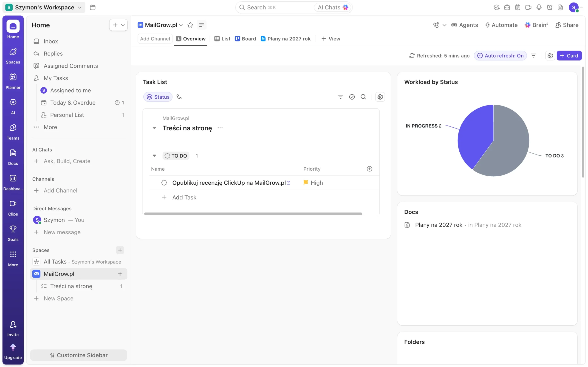Open the Plany na 2027 rok tab
Image resolution: width=588 pixels, height=367 pixels.
pyautogui.click(x=286, y=39)
